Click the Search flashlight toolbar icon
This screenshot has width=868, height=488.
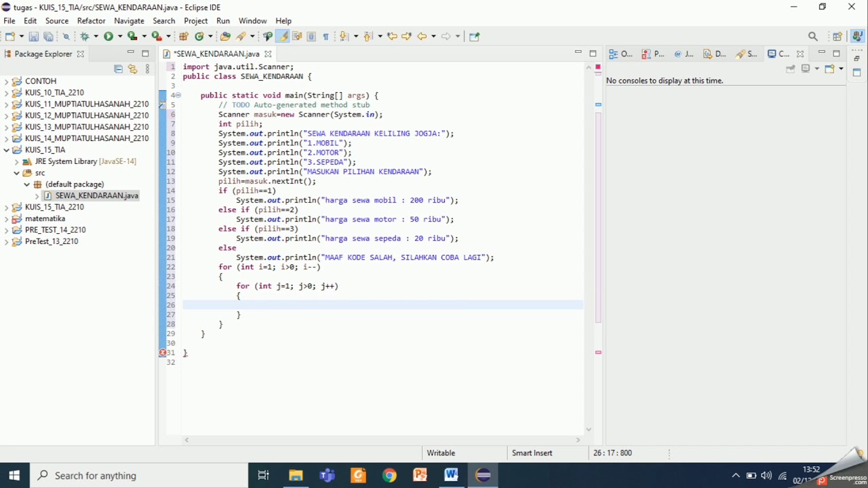(x=241, y=37)
